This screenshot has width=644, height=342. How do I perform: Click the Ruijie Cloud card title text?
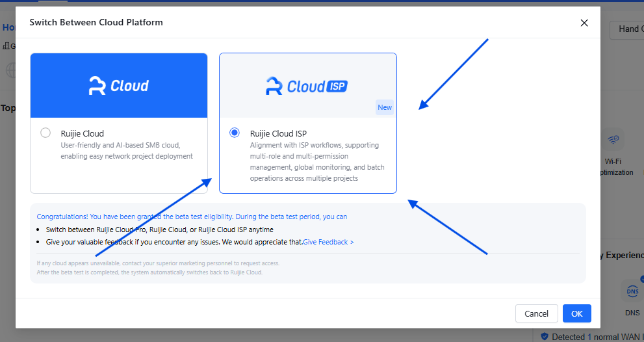(82, 133)
